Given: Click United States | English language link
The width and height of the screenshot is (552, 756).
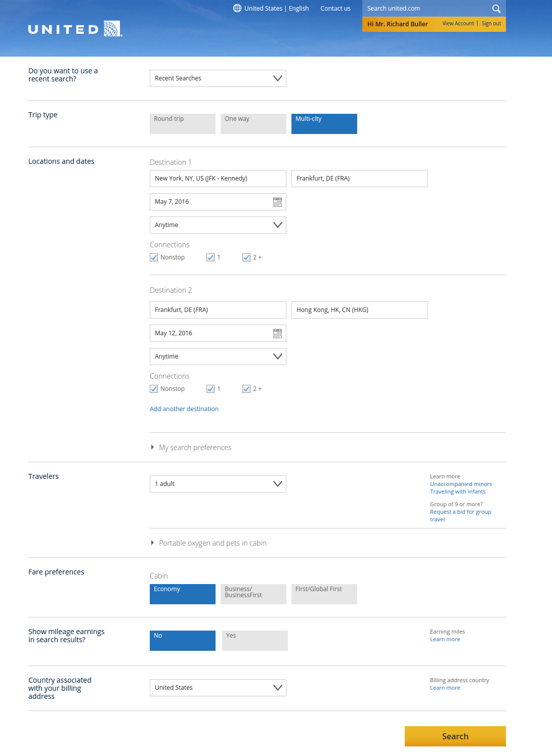Looking at the screenshot, I should [x=276, y=9].
